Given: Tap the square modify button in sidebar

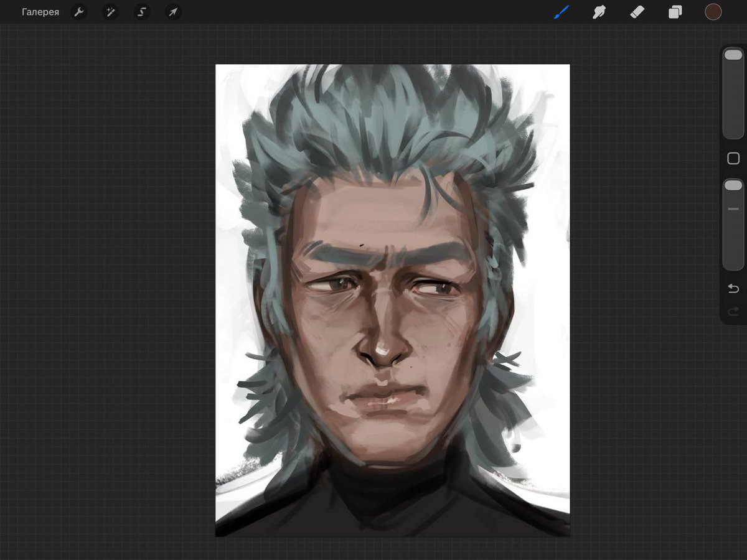Looking at the screenshot, I should pyautogui.click(x=733, y=159).
